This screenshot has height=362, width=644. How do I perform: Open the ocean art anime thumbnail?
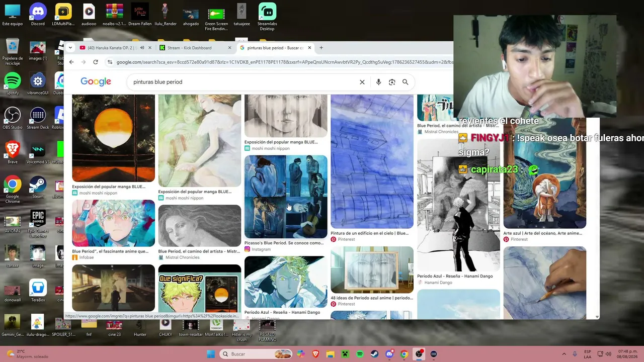544,174
